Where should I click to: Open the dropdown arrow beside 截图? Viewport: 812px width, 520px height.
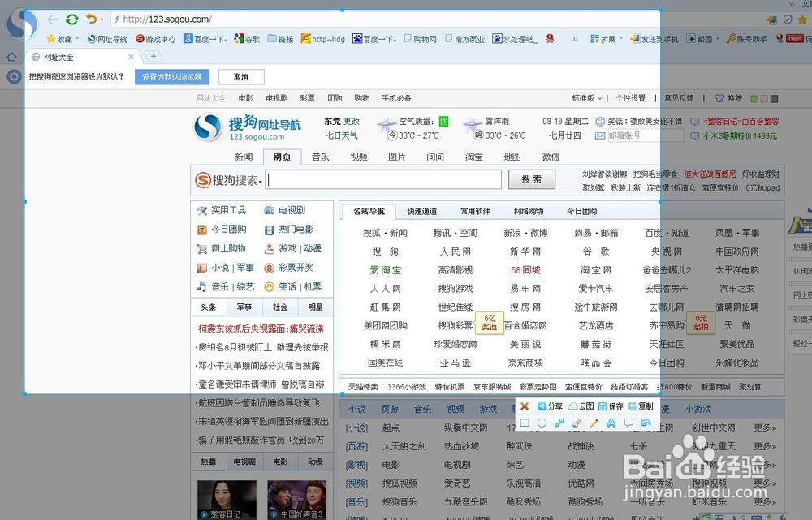(718, 39)
